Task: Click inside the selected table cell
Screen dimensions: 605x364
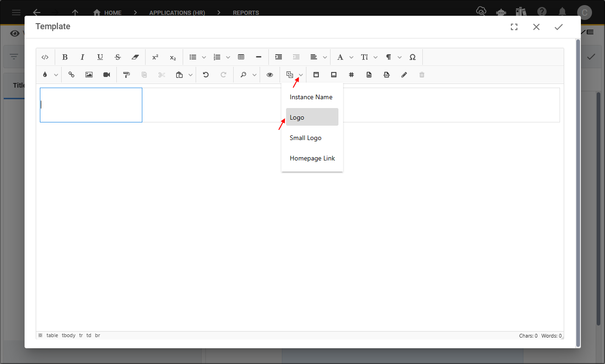Action: [91, 105]
